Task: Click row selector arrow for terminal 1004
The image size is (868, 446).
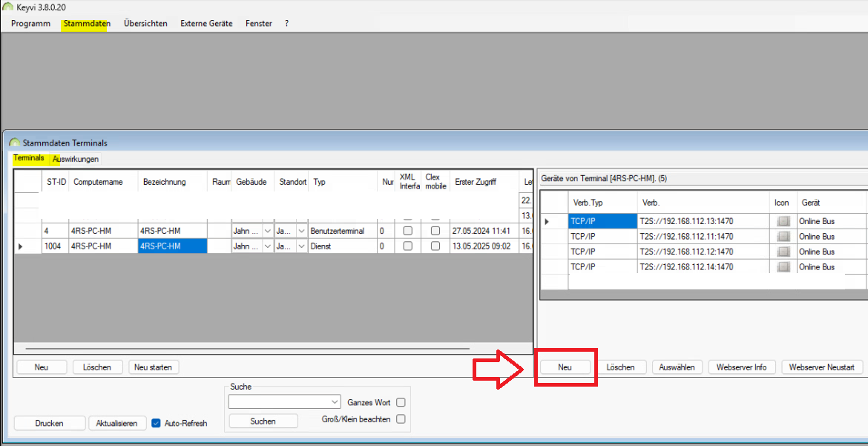Action: click(x=21, y=246)
